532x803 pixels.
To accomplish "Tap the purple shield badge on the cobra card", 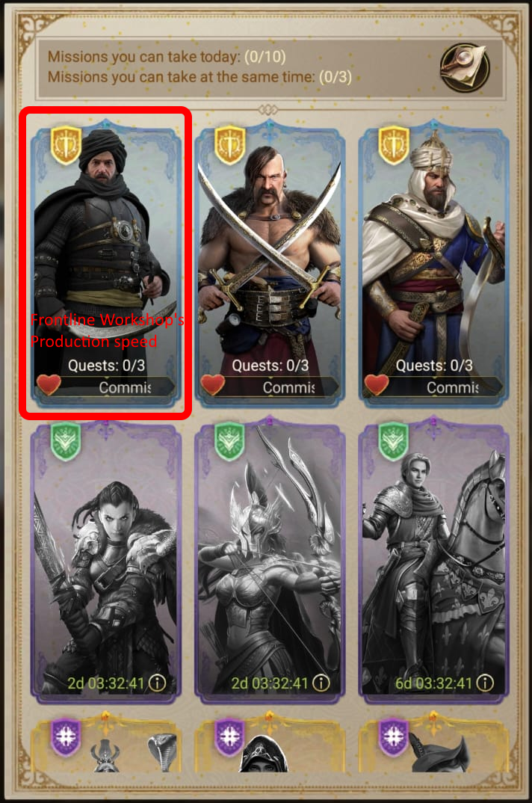I will pos(66,736).
